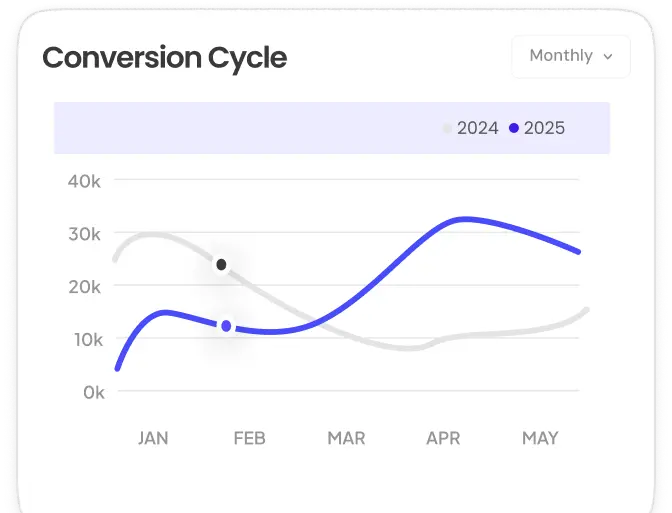Click the FEB axis label

249,438
